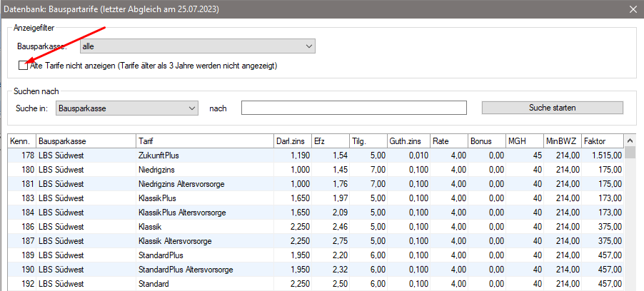Click Efz value 2,09

(341, 213)
